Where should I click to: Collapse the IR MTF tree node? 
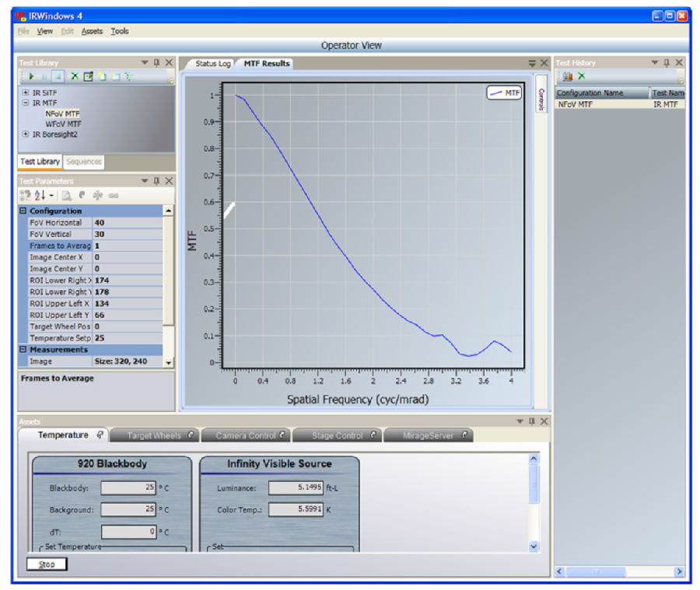[x=26, y=103]
